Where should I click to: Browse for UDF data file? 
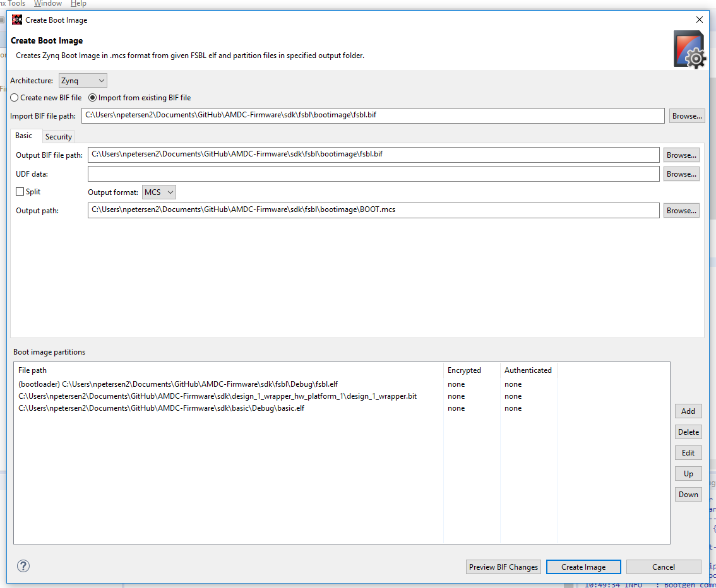tap(681, 173)
